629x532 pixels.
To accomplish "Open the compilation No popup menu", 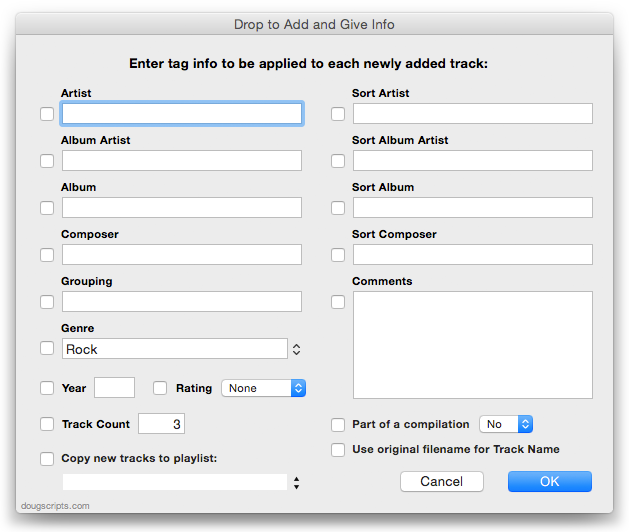I will coord(506,424).
